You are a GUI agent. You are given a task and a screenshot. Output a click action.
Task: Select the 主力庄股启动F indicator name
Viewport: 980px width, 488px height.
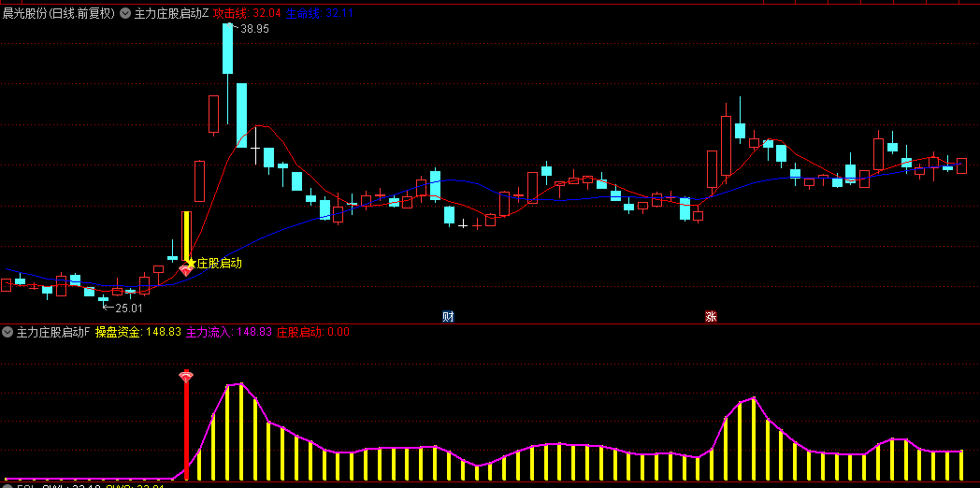pos(53,332)
